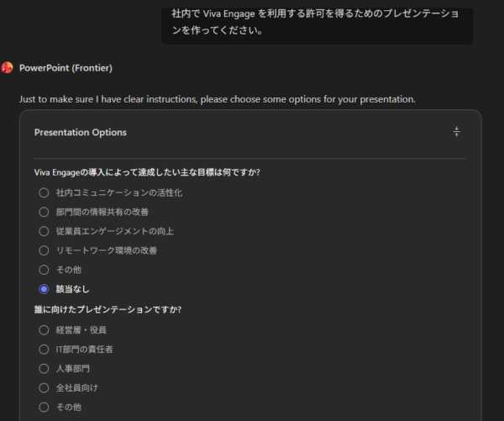
Task: Pick リモートワーク環境の改善 option
Action: 44,250
